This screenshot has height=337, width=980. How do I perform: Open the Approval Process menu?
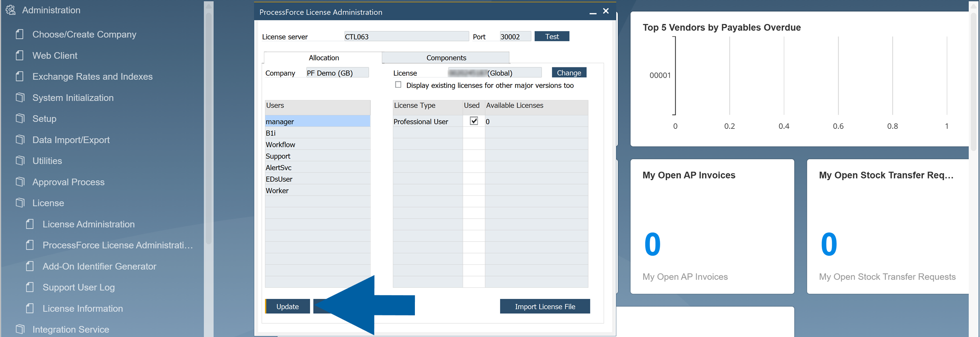click(x=69, y=182)
